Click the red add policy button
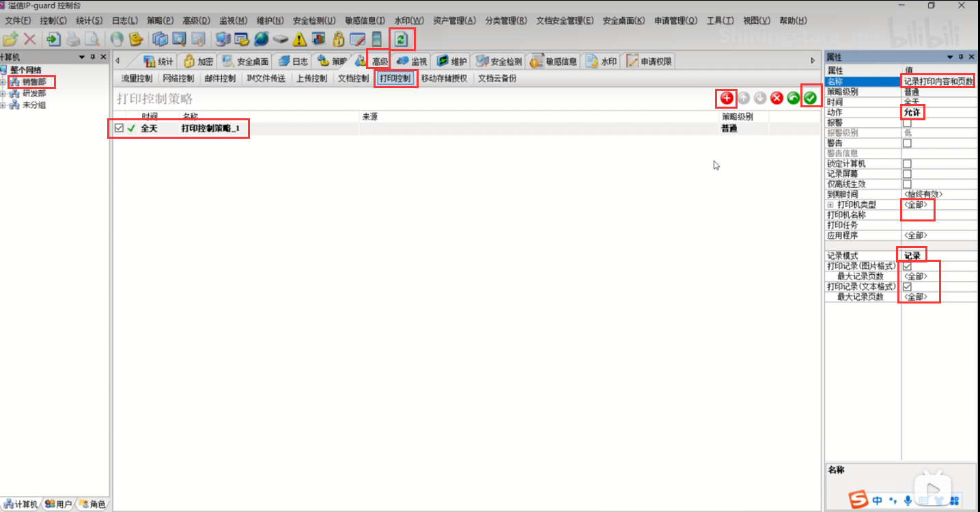The height and width of the screenshot is (512, 980). 727,98
